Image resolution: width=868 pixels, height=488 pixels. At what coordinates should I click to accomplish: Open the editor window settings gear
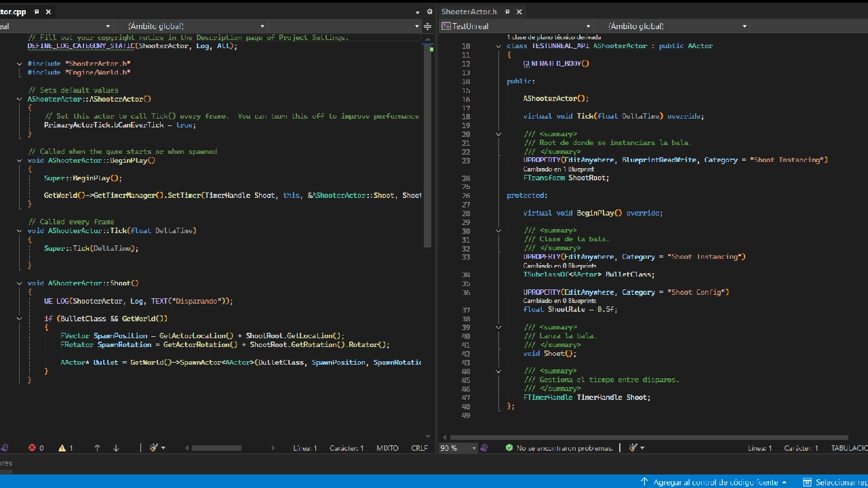click(x=429, y=12)
